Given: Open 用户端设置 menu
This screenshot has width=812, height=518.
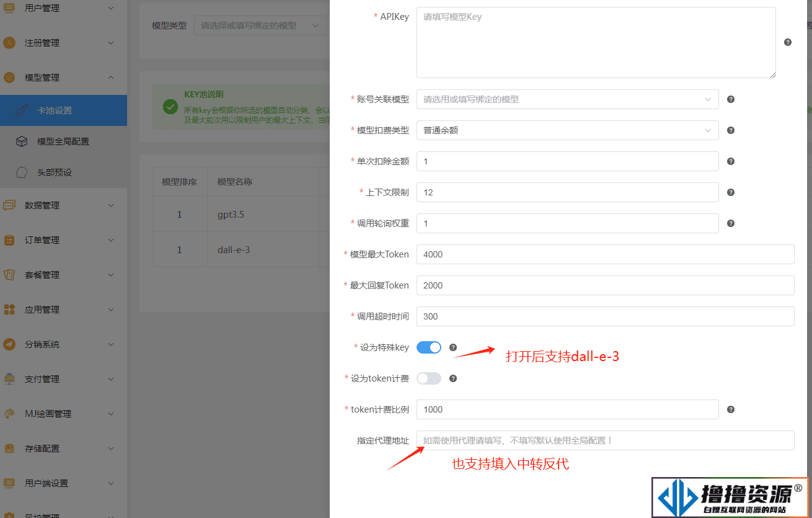Looking at the screenshot, I should [x=63, y=483].
